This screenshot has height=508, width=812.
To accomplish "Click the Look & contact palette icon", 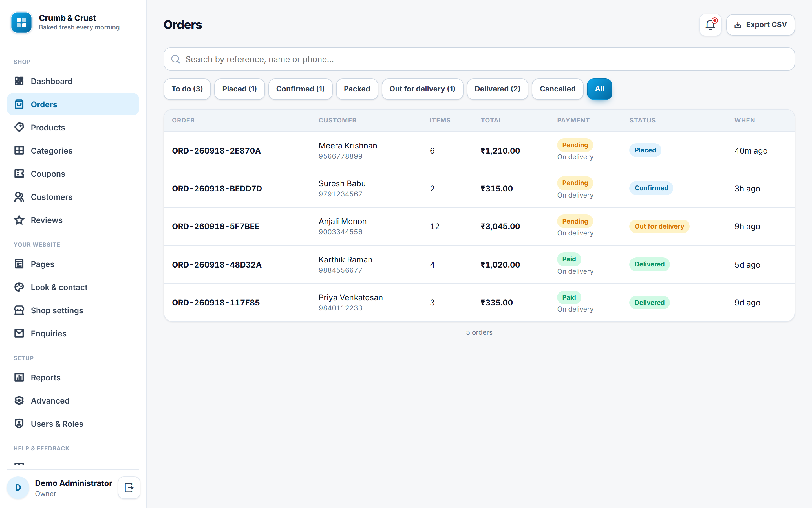I will pos(19,287).
